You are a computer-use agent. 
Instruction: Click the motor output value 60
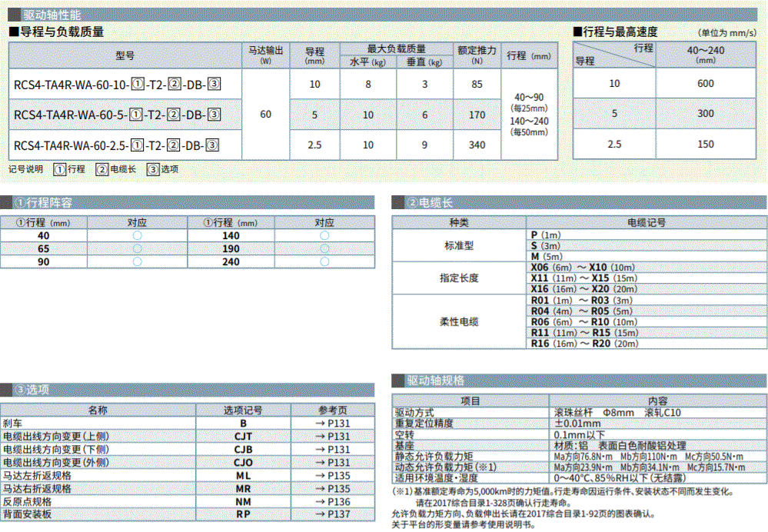click(265, 115)
